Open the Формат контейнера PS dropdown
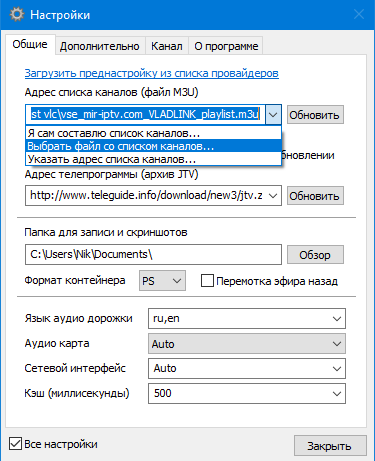This screenshot has height=461, width=375. pyautogui.click(x=162, y=281)
